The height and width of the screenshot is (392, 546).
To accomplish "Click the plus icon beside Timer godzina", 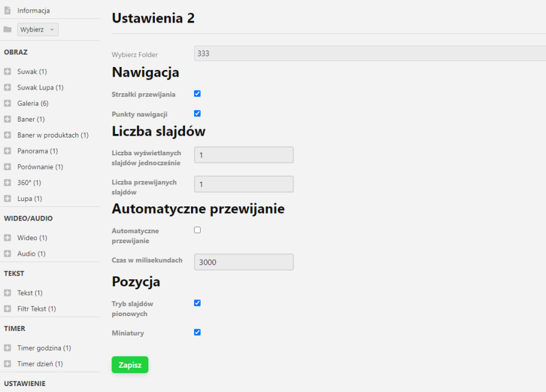I will click(7, 348).
